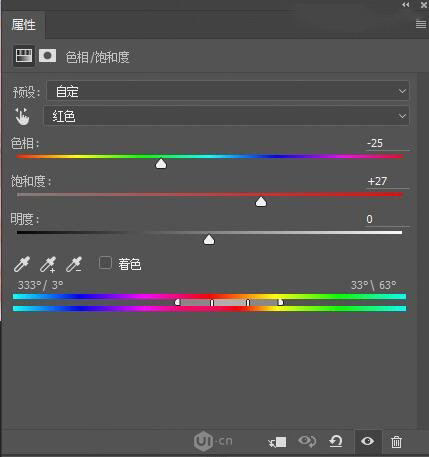Click the saturation value field showing +27
429x457 pixels.
click(x=387, y=181)
